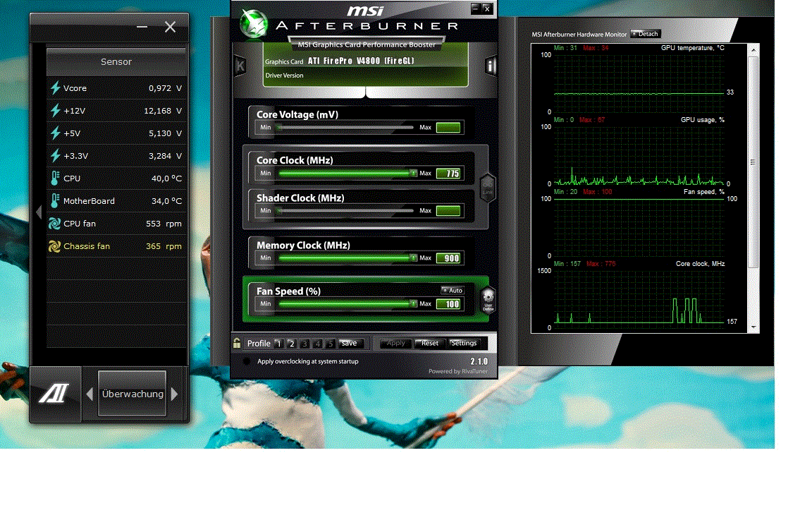Click the CPU fan 553 rpm value

[x=164, y=224]
